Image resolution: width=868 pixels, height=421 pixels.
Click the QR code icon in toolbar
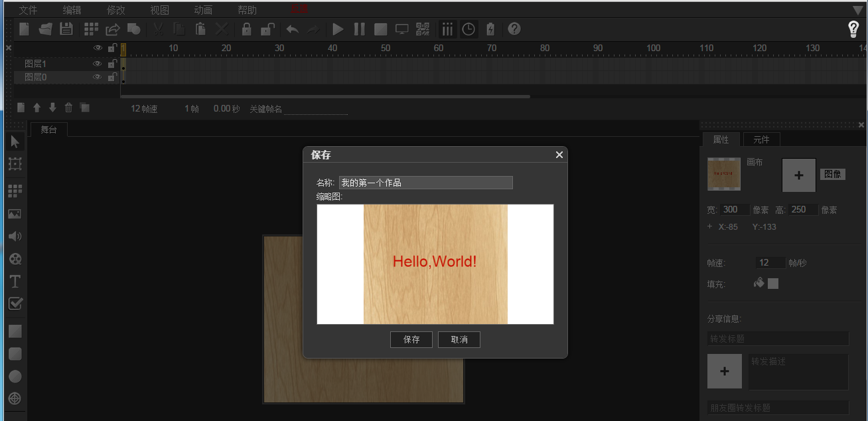pyautogui.click(x=423, y=29)
